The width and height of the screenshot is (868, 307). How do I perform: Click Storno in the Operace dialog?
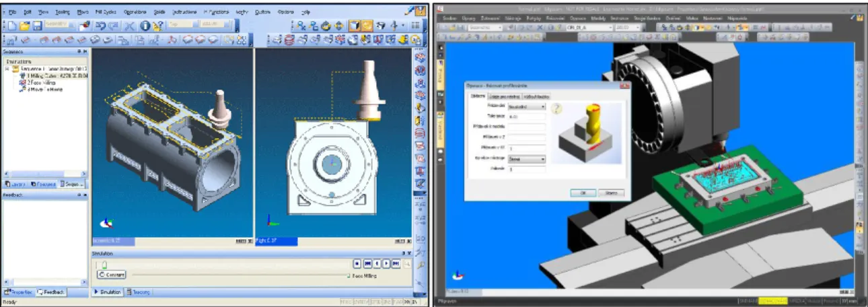pyautogui.click(x=611, y=192)
